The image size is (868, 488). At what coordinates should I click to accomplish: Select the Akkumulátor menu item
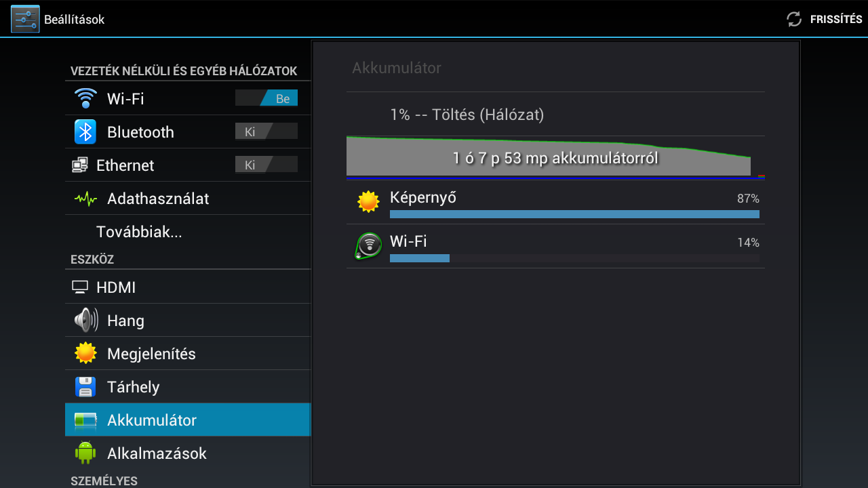pyautogui.click(x=188, y=420)
